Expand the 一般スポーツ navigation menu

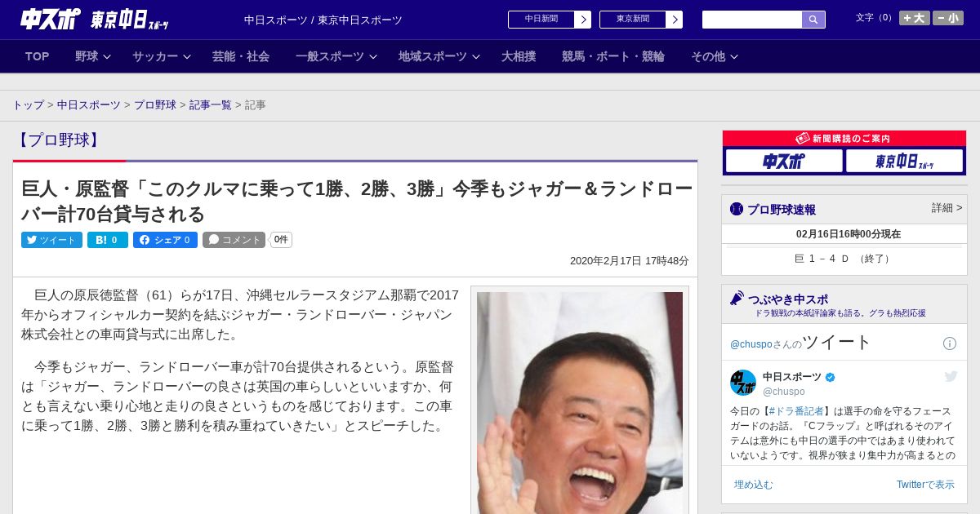[x=336, y=56]
